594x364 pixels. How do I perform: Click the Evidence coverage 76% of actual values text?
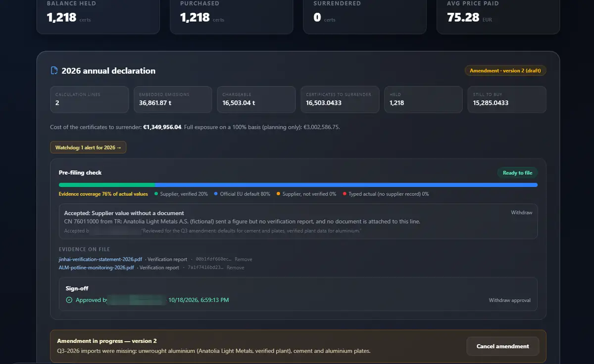coord(103,194)
